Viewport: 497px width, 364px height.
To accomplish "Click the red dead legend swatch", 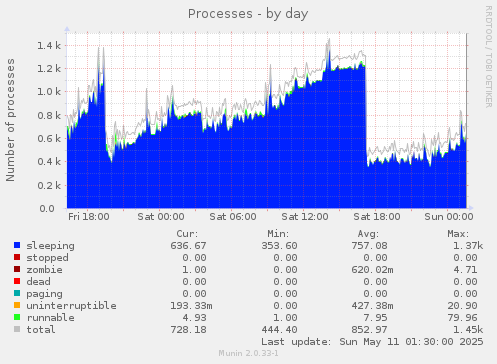I will pos(17,281).
